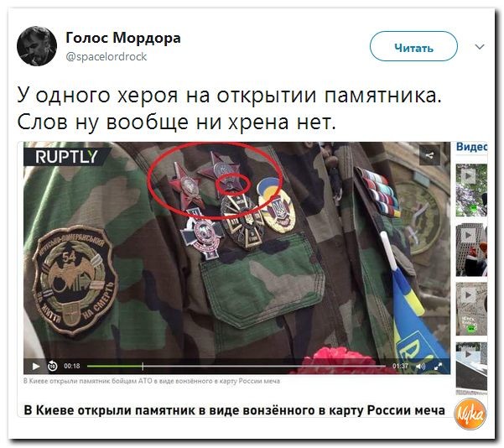This screenshot has width=504, height=448.
Task: Click the Читать follow button
Action: click(x=413, y=46)
